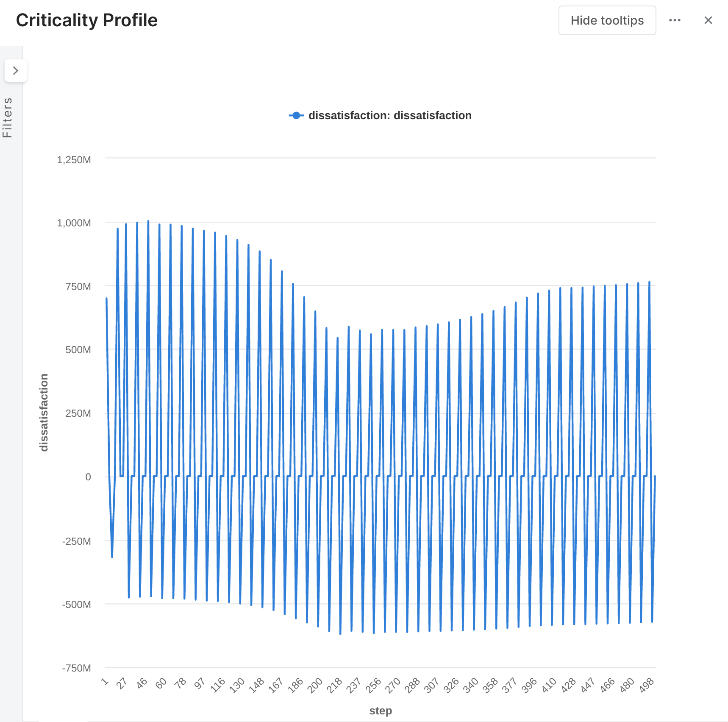Click the x-axis tick label 256
The width and height of the screenshot is (728, 722).
[373, 685]
